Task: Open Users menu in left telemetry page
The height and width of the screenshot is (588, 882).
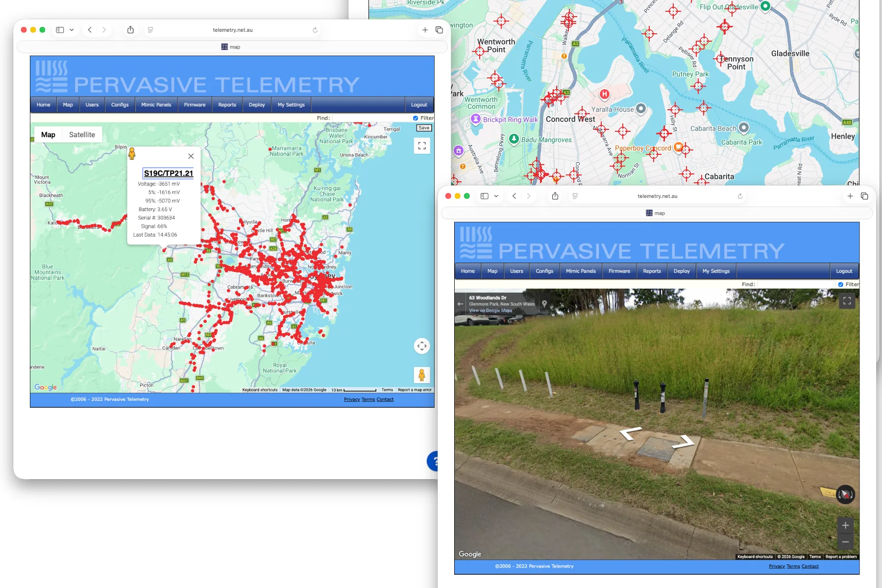Action: 92,105
